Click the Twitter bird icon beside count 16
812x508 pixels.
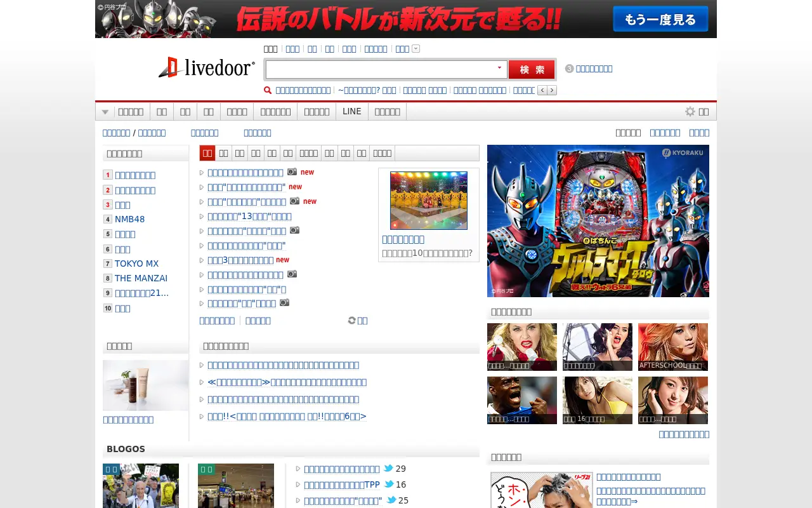tap(389, 485)
